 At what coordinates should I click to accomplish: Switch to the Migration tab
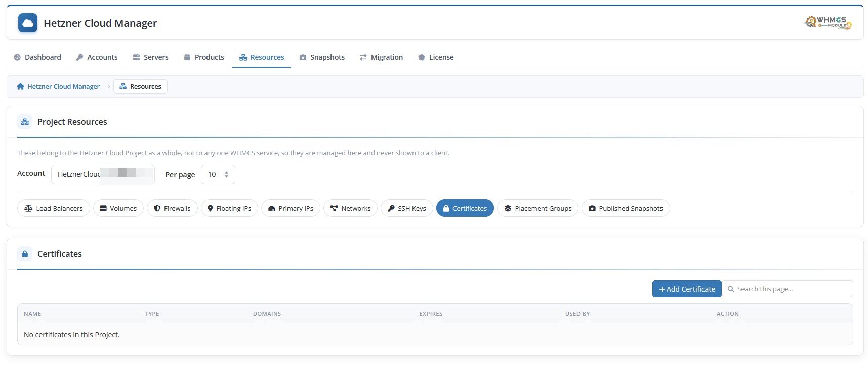[x=381, y=57]
